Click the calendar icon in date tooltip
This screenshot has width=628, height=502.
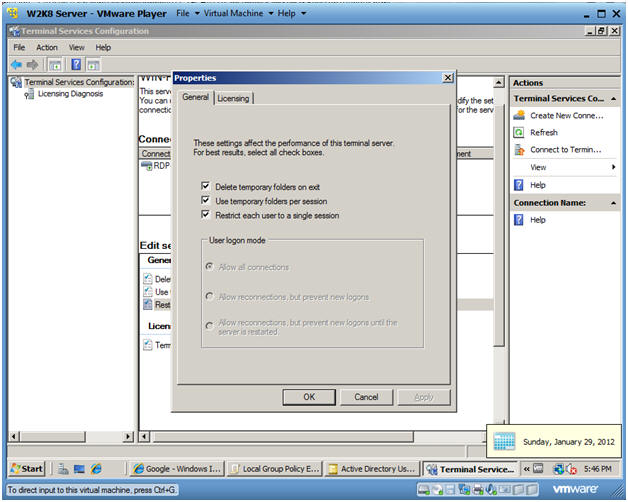(x=504, y=442)
